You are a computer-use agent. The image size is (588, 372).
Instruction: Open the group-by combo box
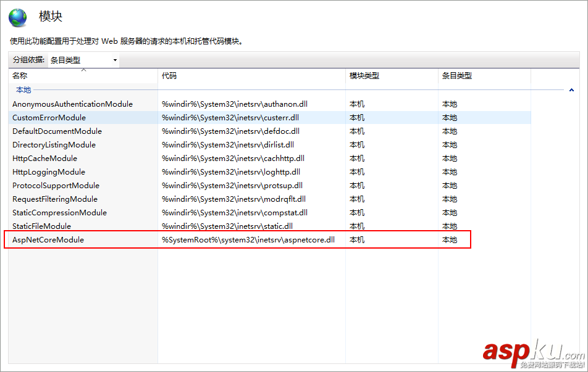tap(83, 60)
